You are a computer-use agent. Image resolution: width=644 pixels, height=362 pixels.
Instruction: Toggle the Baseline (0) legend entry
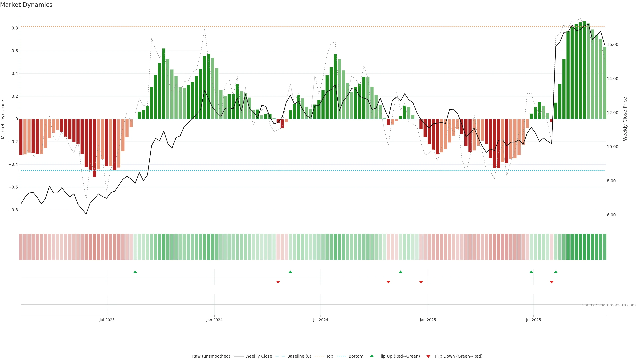point(299,356)
